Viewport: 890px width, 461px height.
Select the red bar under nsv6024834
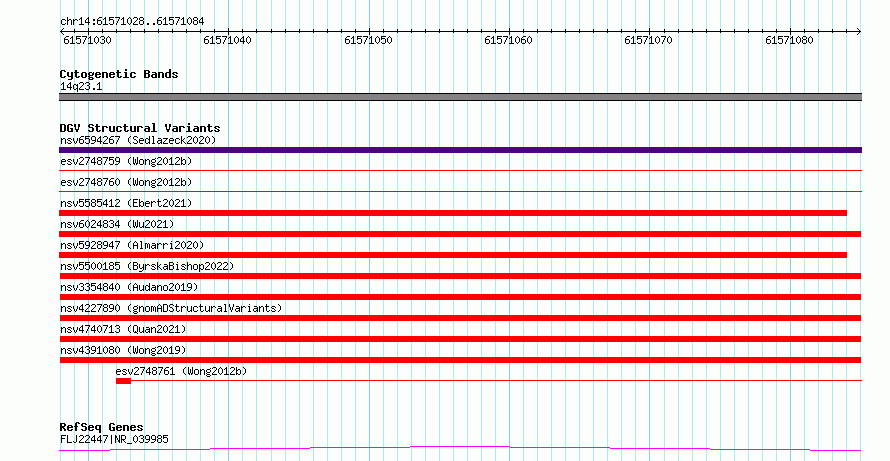click(460, 234)
